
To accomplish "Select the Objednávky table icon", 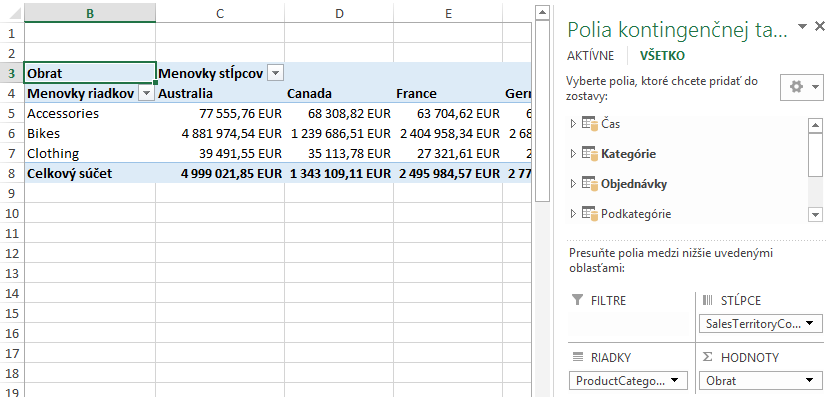I will [x=589, y=184].
